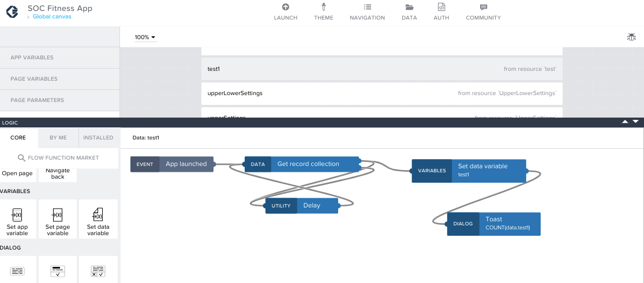Collapse logic panel with down arrow
Screen dimensions: 644x283
tap(636, 122)
